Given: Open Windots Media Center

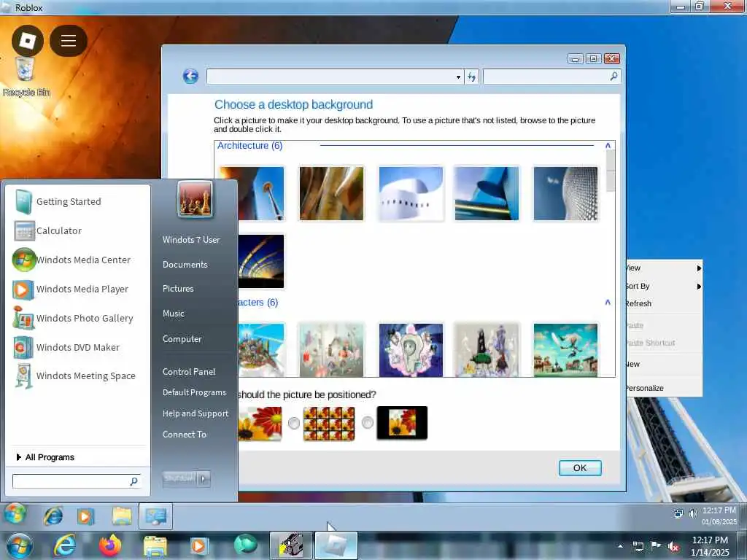Looking at the screenshot, I should pos(71,260).
